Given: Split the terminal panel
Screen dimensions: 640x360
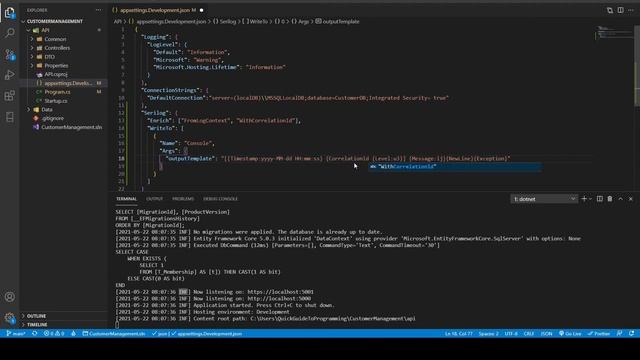Looking at the screenshot, I should (600, 199).
